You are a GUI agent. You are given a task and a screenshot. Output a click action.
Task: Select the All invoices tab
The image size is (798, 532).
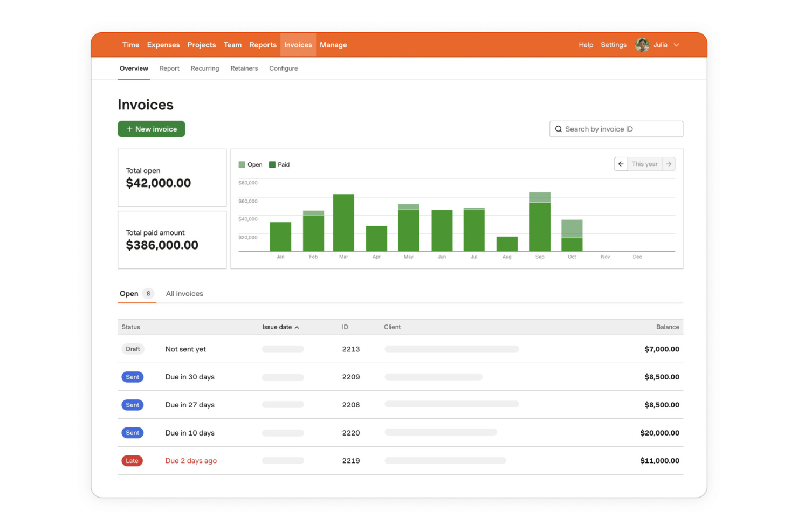pyautogui.click(x=184, y=293)
